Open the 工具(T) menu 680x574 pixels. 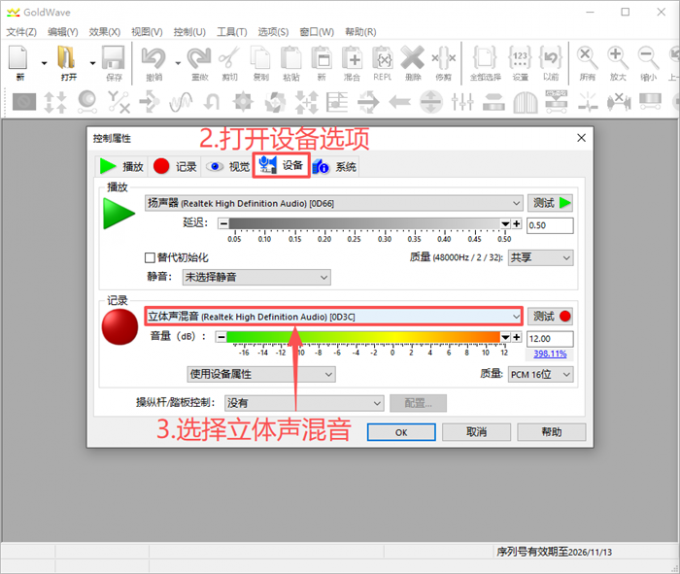click(x=232, y=32)
